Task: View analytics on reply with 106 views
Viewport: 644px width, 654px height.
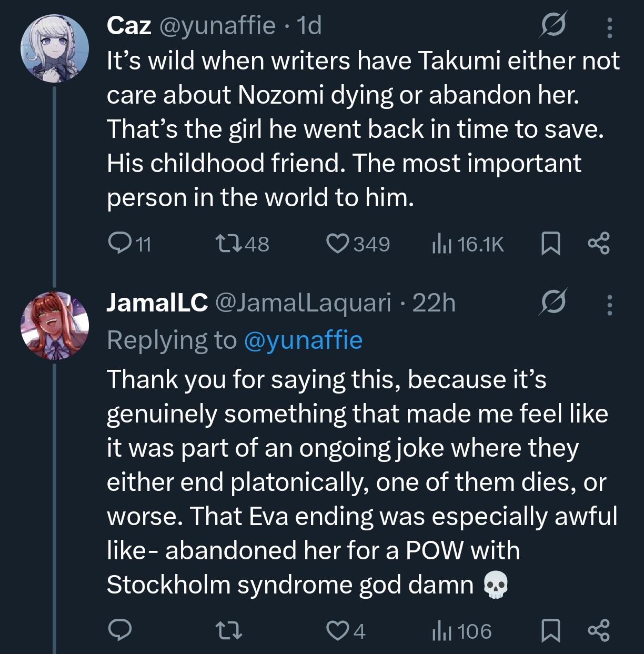Action: (x=461, y=631)
